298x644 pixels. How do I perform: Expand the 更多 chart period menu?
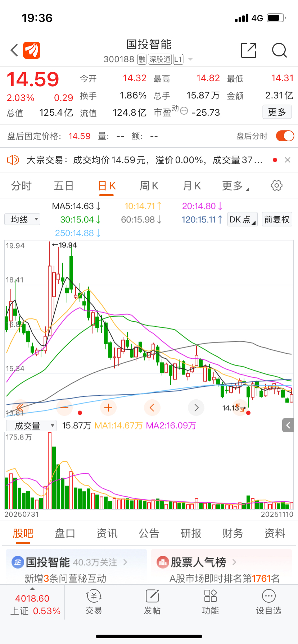click(236, 186)
